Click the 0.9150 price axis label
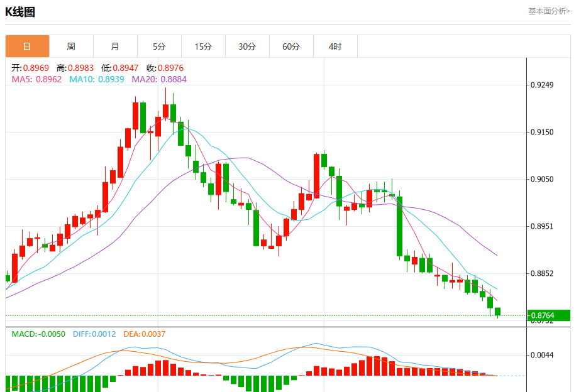The height and width of the screenshot is (392, 586). [542, 132]
